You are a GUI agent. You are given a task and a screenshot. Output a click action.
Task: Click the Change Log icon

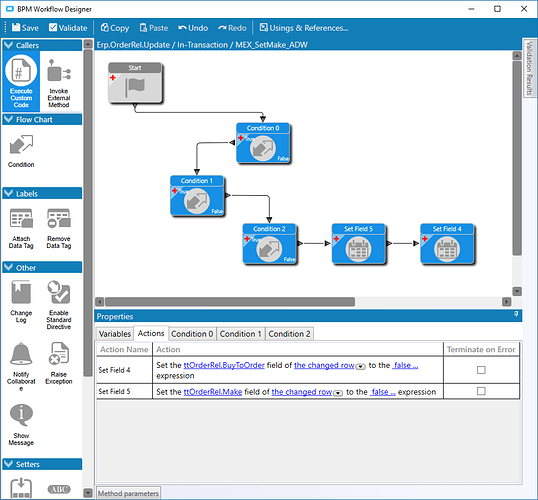coord(21,292)
